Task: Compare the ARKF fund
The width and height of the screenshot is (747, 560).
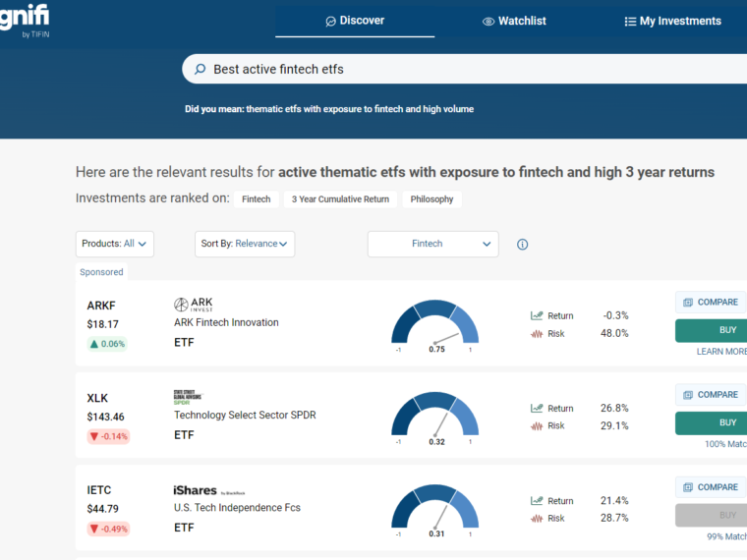Action: tap(712, 303)
